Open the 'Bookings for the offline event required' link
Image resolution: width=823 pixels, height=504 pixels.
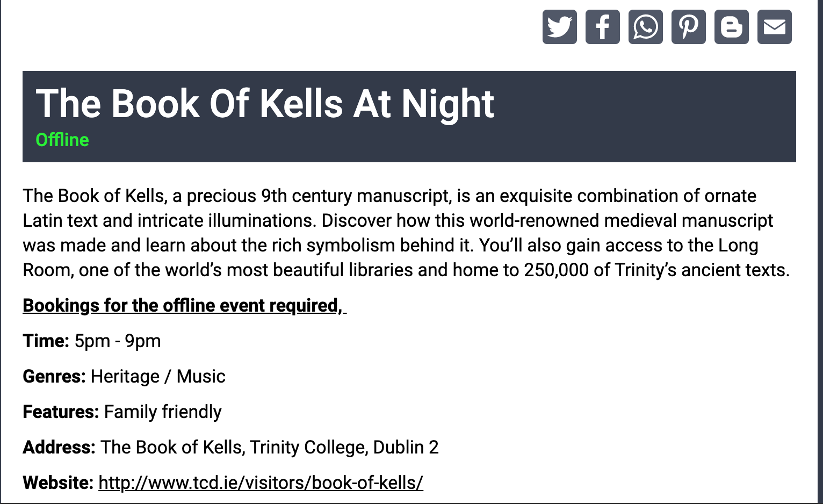coord(184,305)
